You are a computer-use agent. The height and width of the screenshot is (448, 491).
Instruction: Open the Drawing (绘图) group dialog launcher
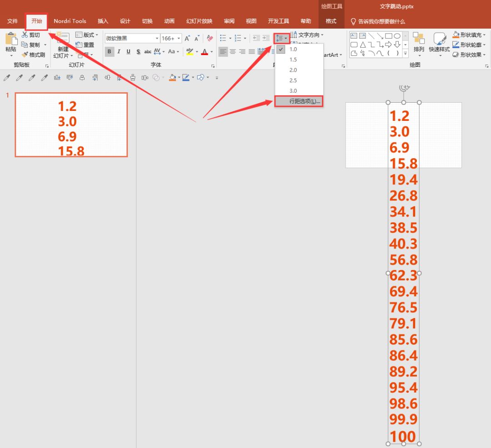[x=487, y=66]
